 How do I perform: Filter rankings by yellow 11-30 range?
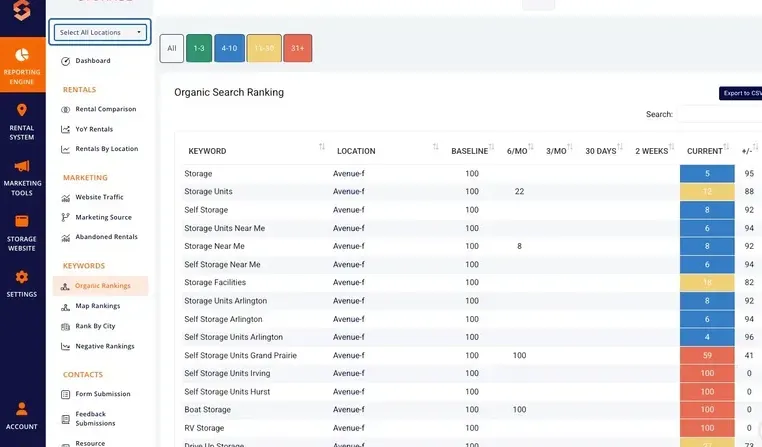(x=264, y=48)
